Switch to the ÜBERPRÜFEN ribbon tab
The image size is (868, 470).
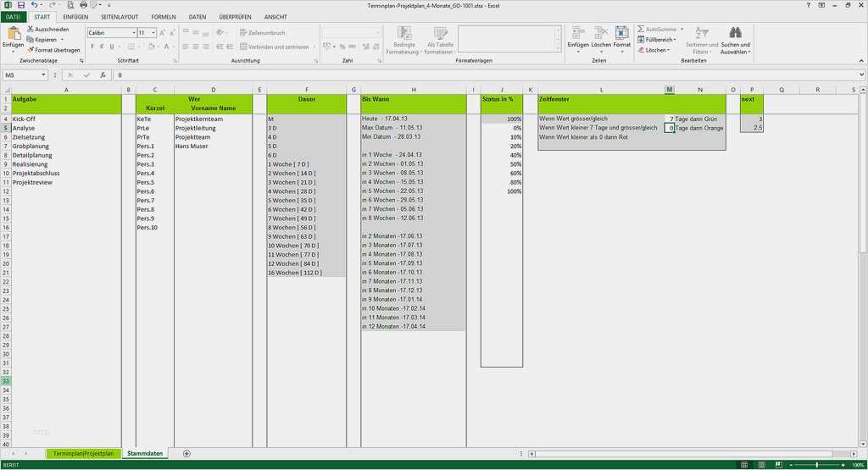(x=235, y=17)
